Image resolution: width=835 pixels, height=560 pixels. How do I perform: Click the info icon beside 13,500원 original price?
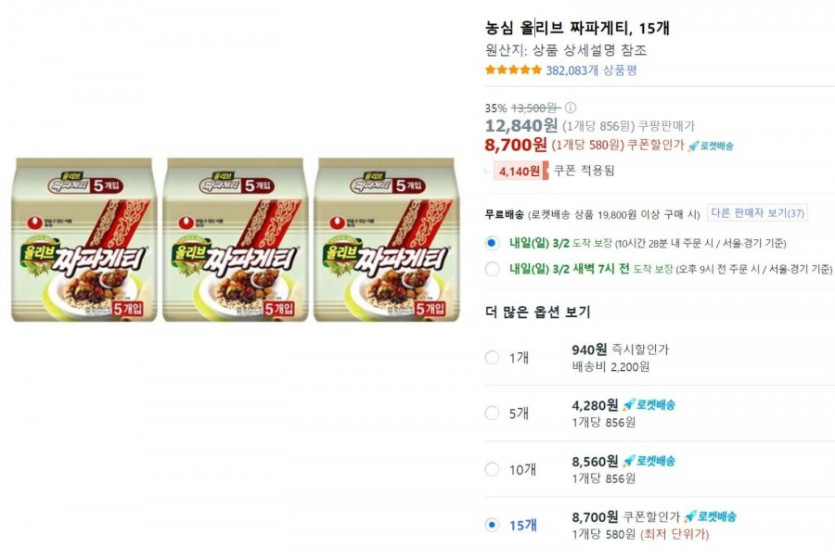pos(570,108)
